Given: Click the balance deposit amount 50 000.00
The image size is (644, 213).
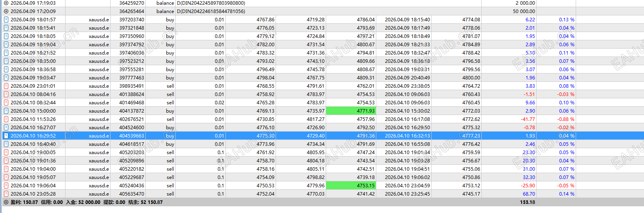Looking at the screenshot, I should tap(524, 11).
